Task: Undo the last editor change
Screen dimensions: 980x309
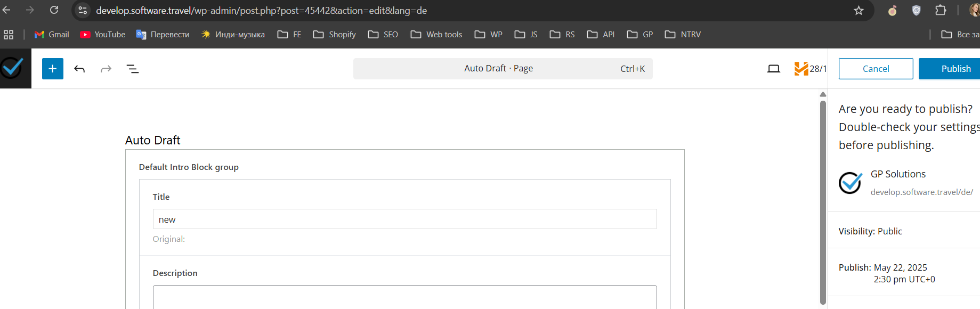Action: [79, 69]
